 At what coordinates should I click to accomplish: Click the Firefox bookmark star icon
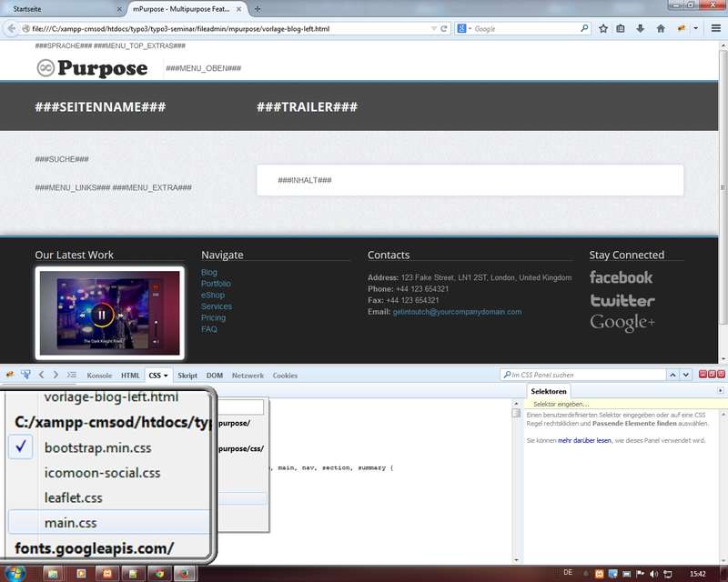(x=602, y=28)
